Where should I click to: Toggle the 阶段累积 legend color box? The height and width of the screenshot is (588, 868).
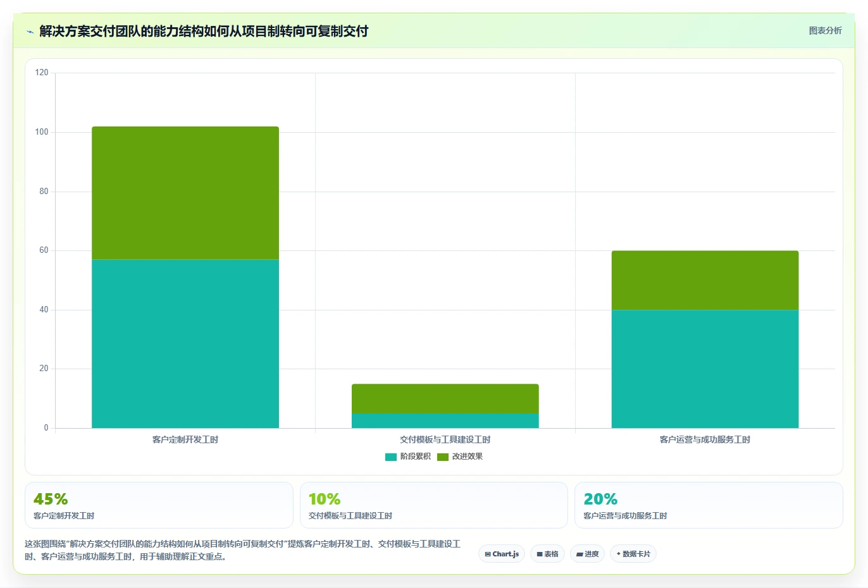(x=391, y=456)
